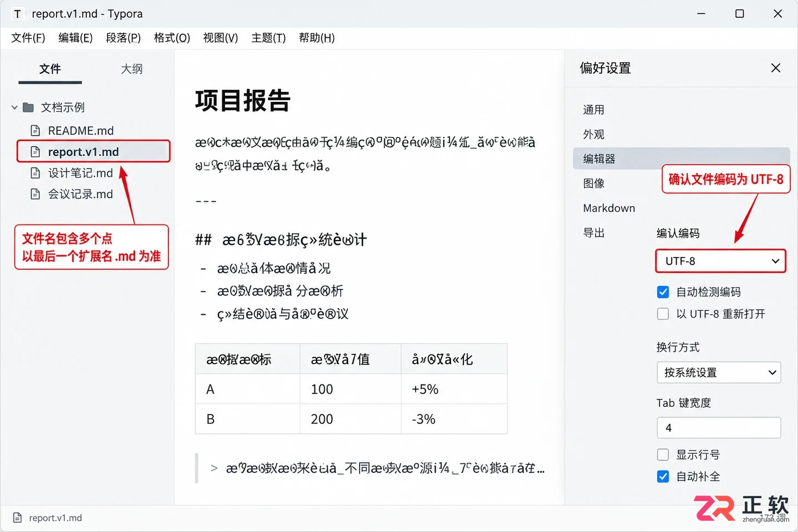Image resolution: width=798 pixels, height=532 pixels.
Task: Open the 编辑(E) menu
Action: 75,38
